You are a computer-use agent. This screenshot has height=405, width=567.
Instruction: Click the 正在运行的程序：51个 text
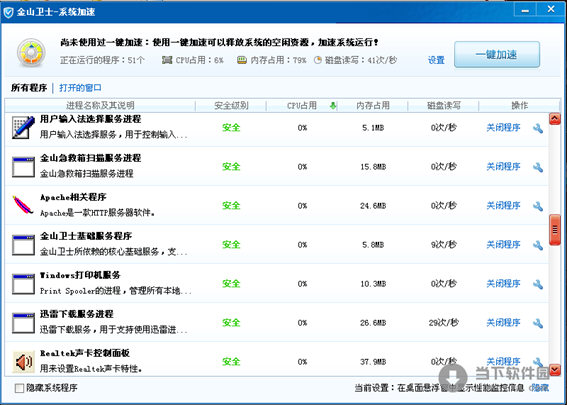(x=102, y=60)
